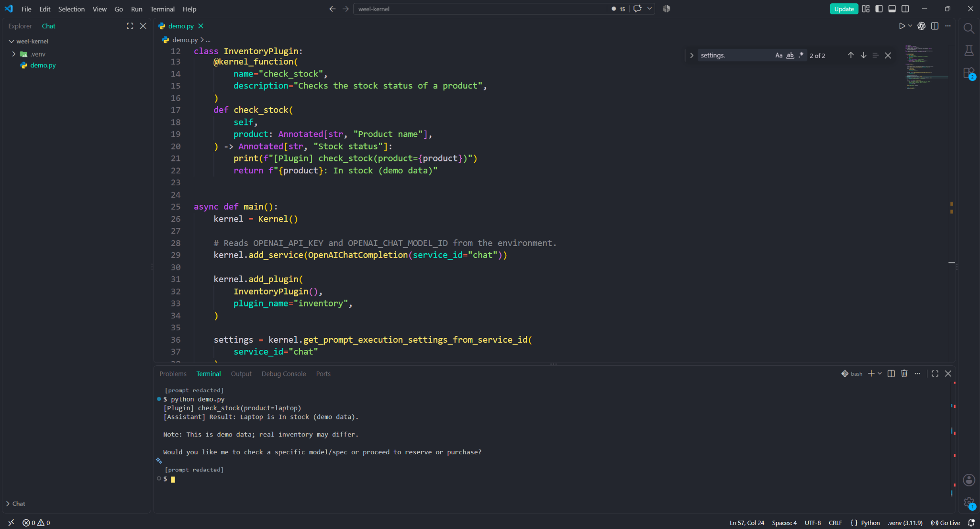Image resolution: width=980 pixels, height=529 pixels.
Task: Switch to the Output panel tab
Action: pos(241,374)
